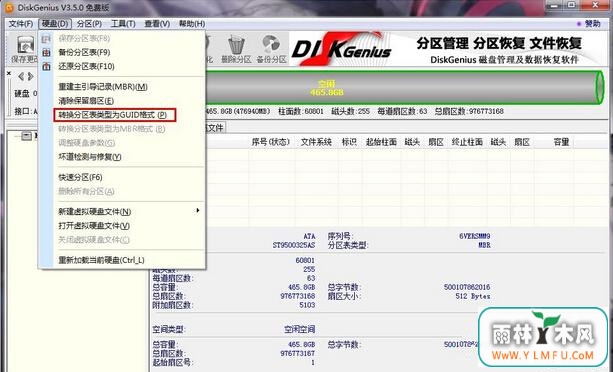The height and width of the screenshot is (372, 613).
Task: Click the ST9500325AS model text
Action: 294,245
